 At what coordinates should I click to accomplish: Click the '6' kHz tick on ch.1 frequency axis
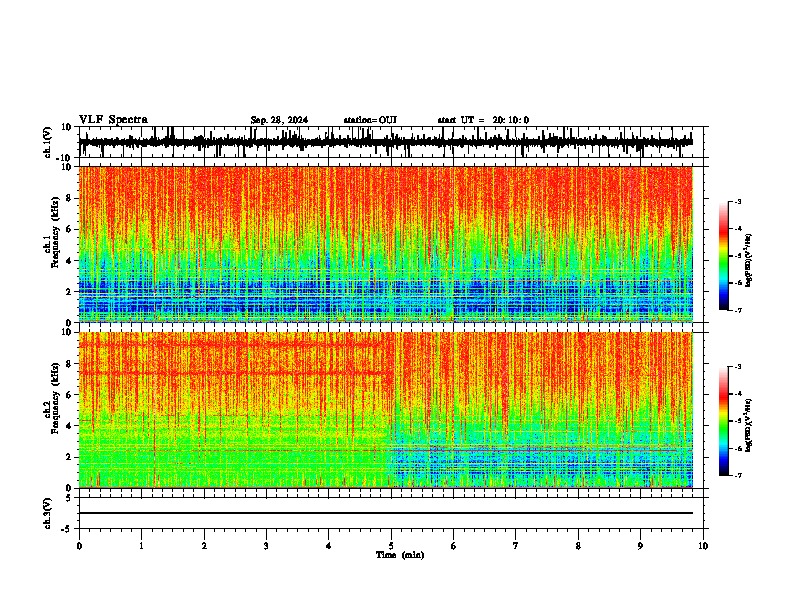point(70,229)
